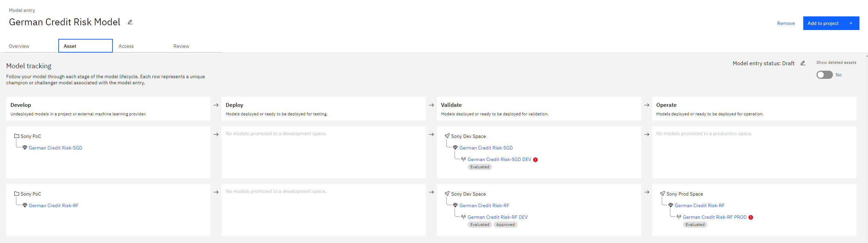Screen dimensions: 868x243
Task: Click rocket icon beside Sony Prod Space
Action: click(x=663, y=194)
